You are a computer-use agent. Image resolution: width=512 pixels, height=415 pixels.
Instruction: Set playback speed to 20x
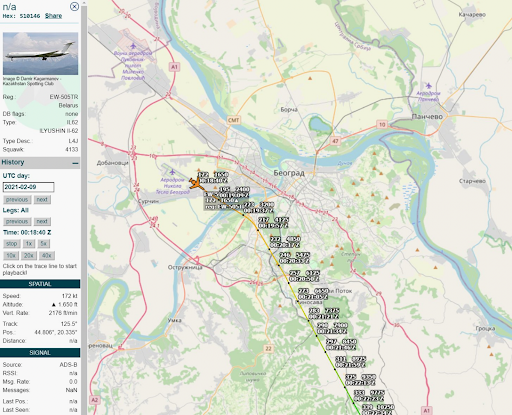(29, 256)
